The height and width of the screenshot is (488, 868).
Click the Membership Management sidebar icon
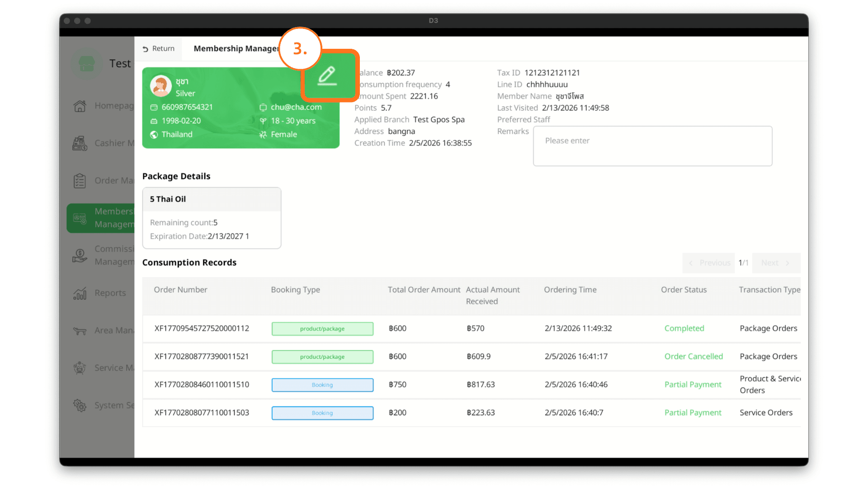(80, 218)
